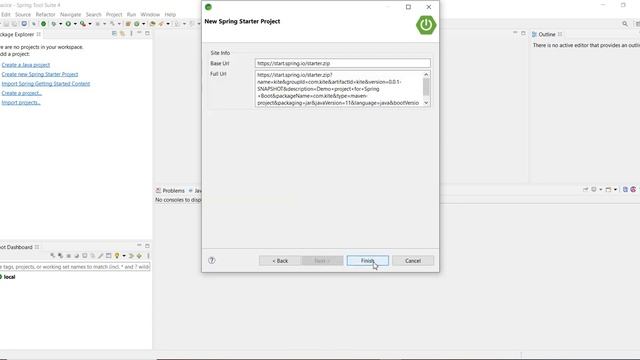The image size is (640, 360).
Task: Click the New Java Package toolbar icon
Action: click(128, 24)
